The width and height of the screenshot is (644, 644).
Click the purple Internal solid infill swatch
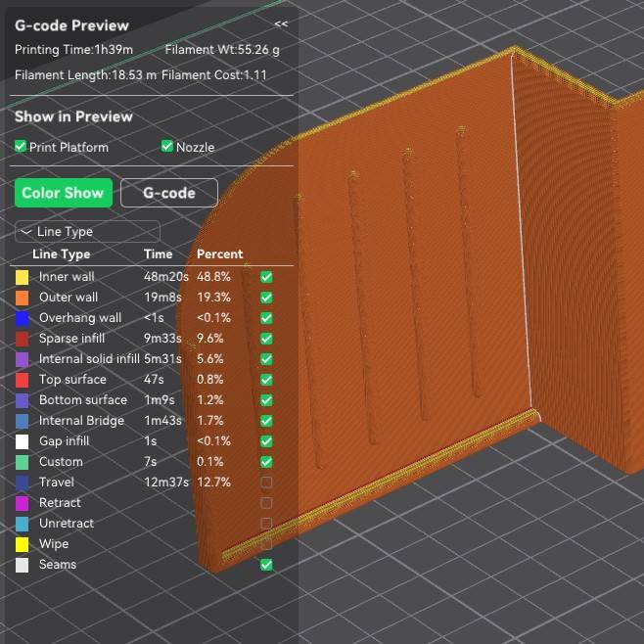click(x=23, y=359)
